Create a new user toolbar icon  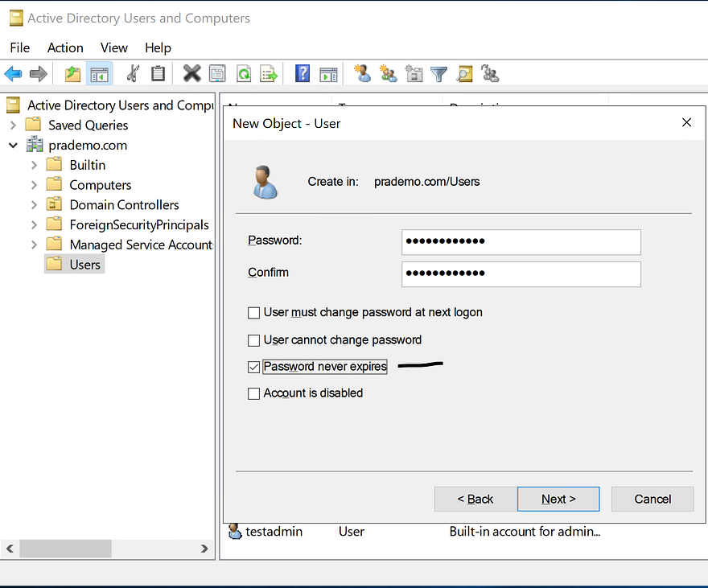[363, 73]
